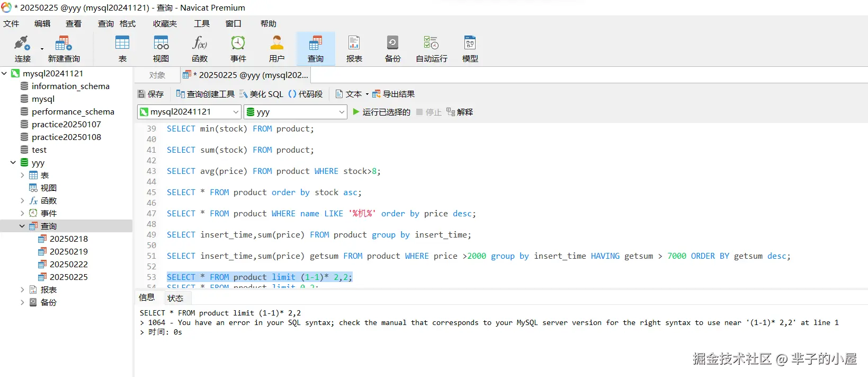Run selected query with 运行已选择的

[x=382, y=112]
